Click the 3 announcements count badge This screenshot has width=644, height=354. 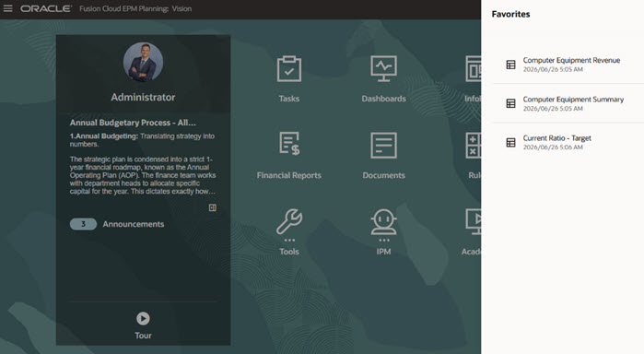pos(83,224)
